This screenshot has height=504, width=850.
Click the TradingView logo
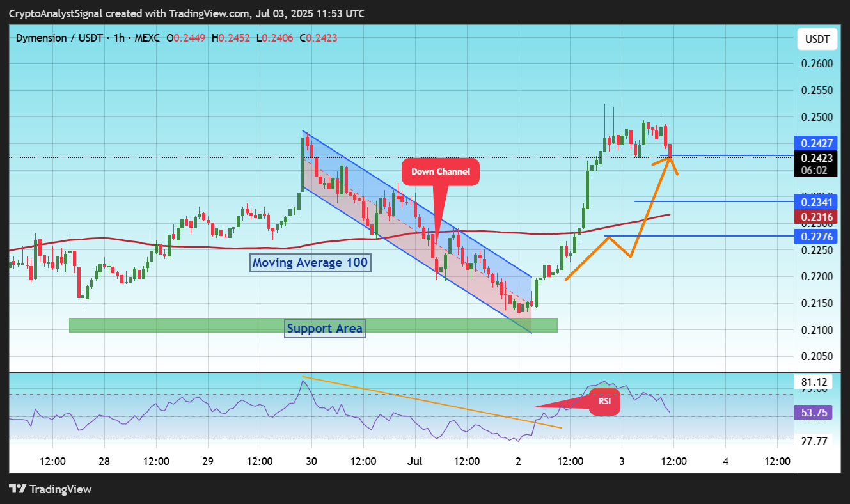click(51, 489)
